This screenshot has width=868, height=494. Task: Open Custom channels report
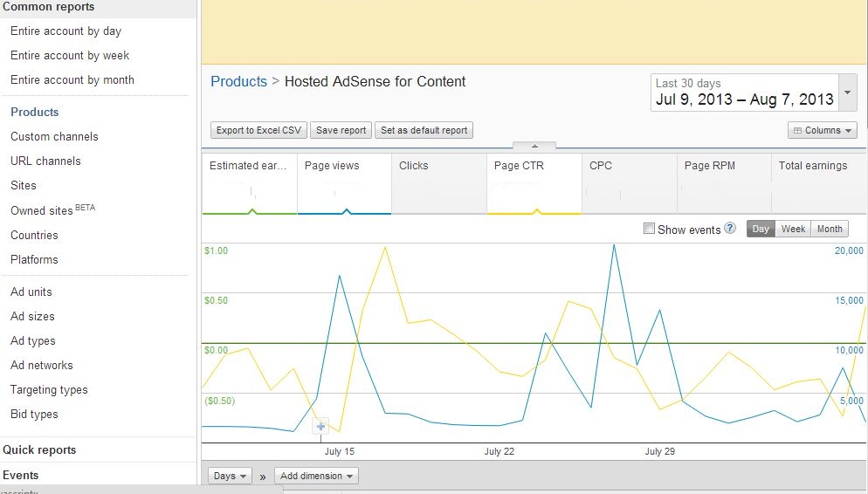[x=54, y=137]
